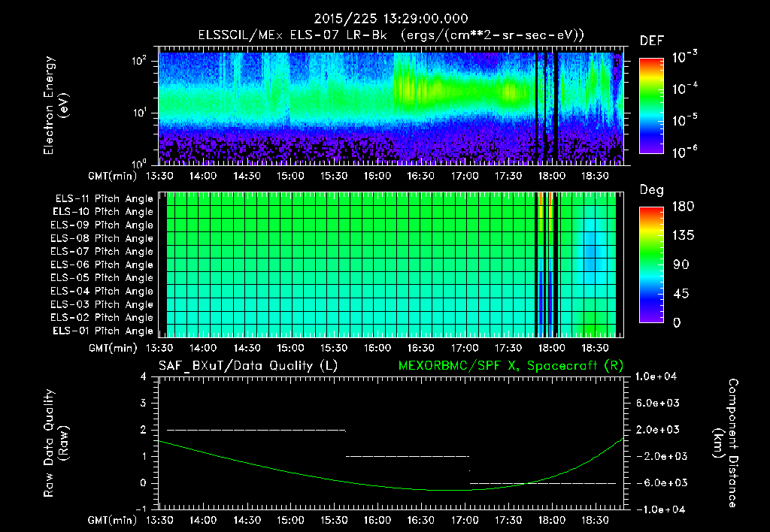Click the DEF color bar label text
The image size is (770, 532).
pos(652,41)
